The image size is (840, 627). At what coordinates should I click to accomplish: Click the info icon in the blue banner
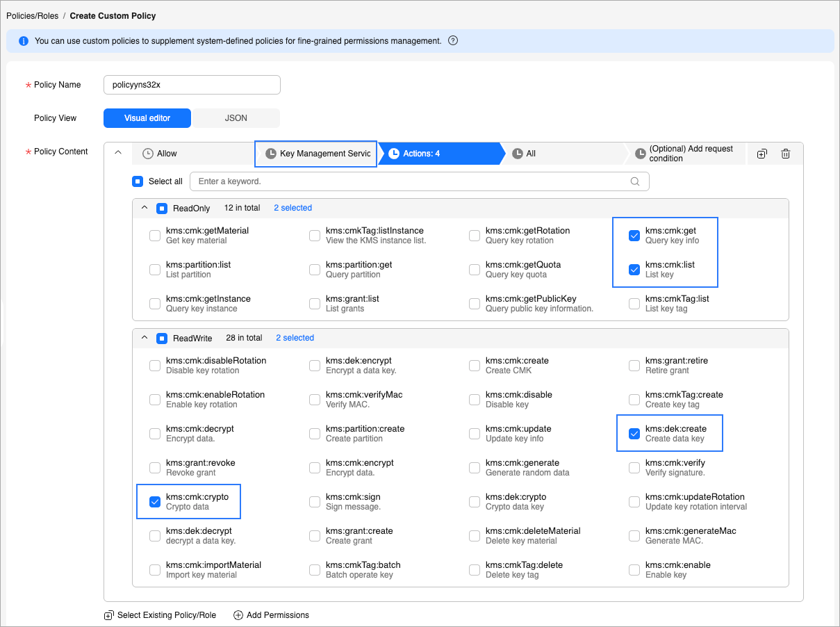24,41
